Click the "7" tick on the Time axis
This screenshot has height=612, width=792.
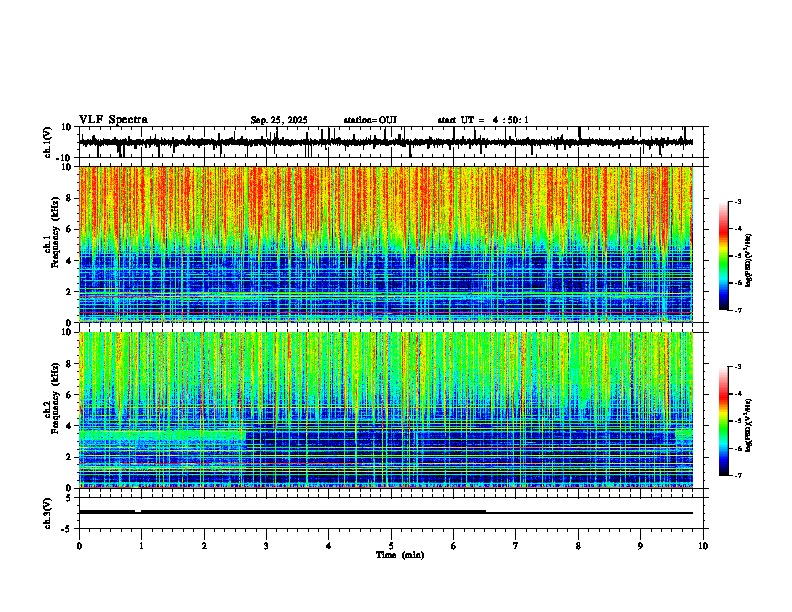tap(516, 546)
